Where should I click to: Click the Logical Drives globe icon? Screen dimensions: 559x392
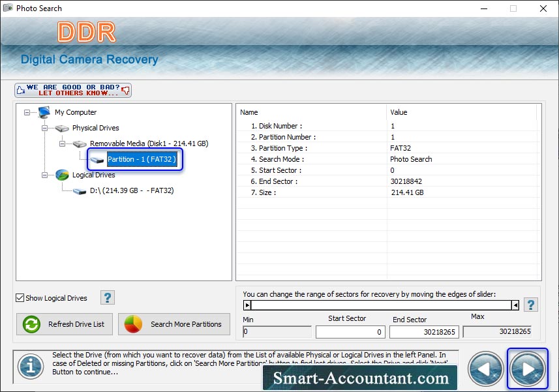tap(62, 175)
